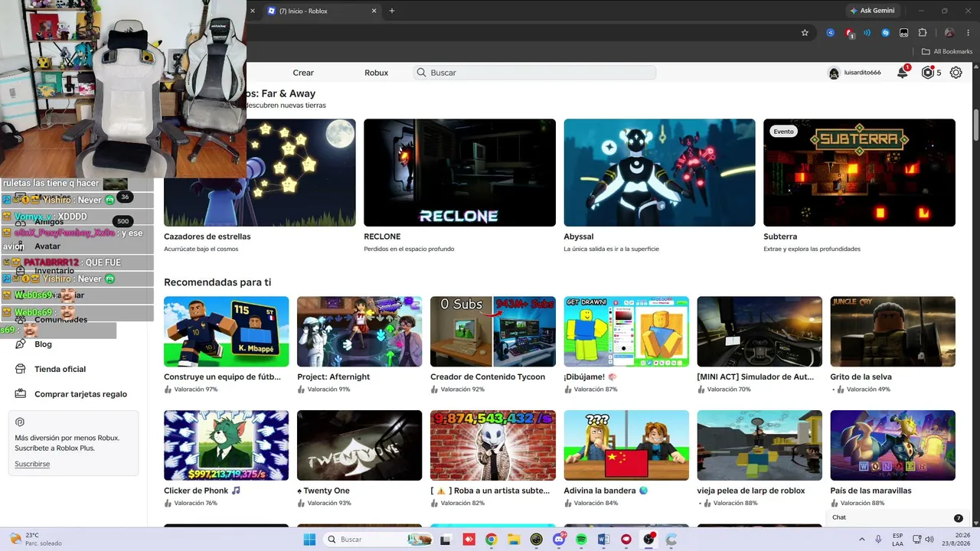Open the luisardito666 profile avatar
The height and width of the screenshot is (551, 980).
tap(834, 73)
